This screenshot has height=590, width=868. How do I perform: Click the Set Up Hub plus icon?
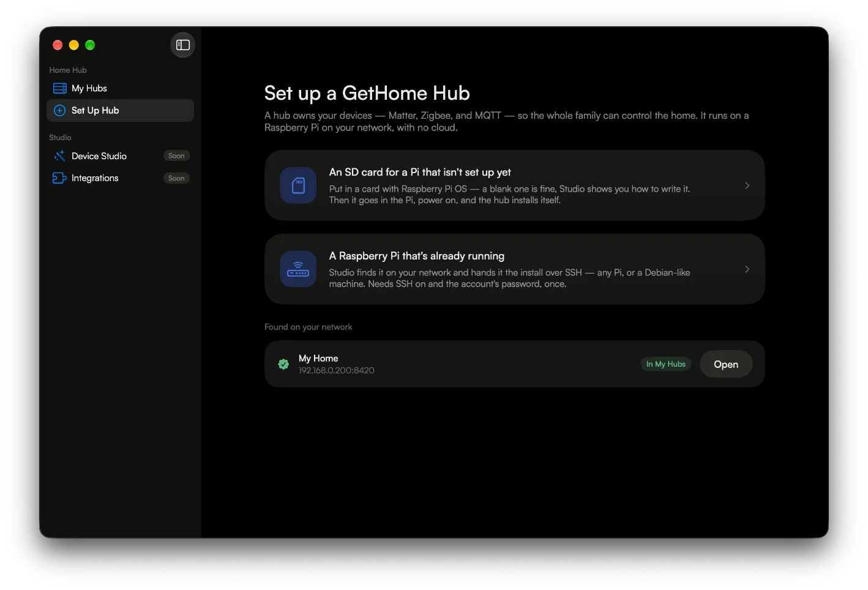tap(59, 111)
